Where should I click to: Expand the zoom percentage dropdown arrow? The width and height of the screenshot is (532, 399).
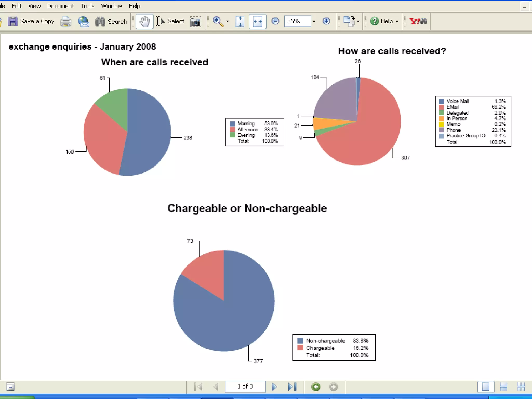pos(314,21)
